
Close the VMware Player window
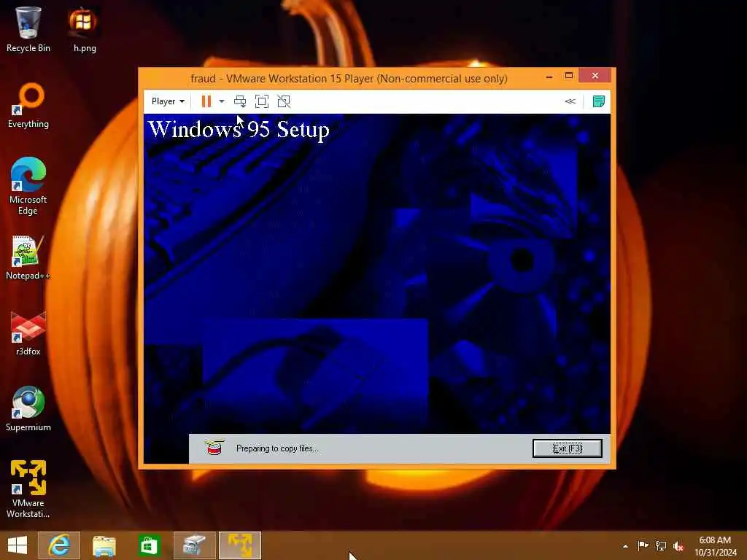coord(595,76)
